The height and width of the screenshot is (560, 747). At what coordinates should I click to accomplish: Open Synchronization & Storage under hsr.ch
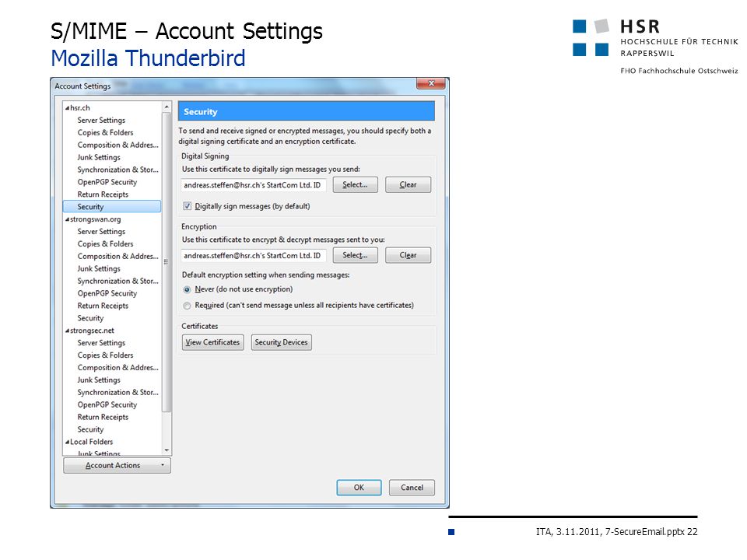tap(118, 170)
